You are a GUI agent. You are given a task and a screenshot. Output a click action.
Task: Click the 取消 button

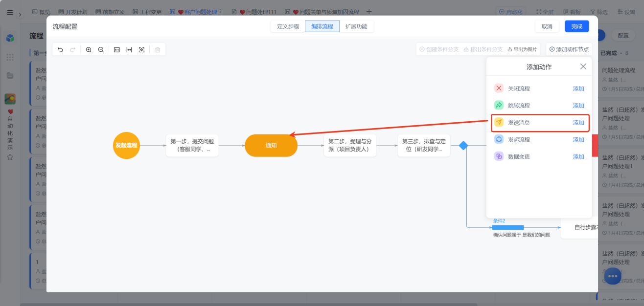(547, 26)
